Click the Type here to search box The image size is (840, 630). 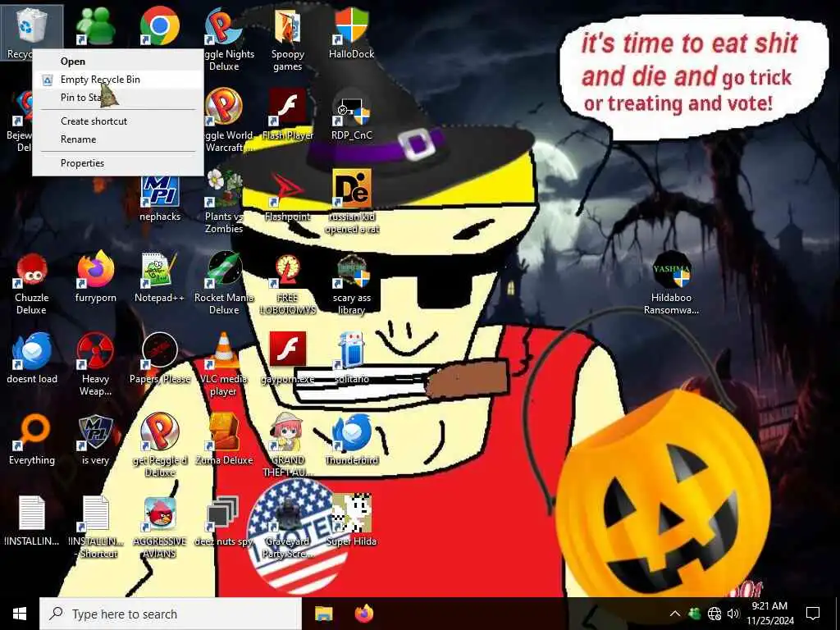pyautogui.click(x=171, y=614)
